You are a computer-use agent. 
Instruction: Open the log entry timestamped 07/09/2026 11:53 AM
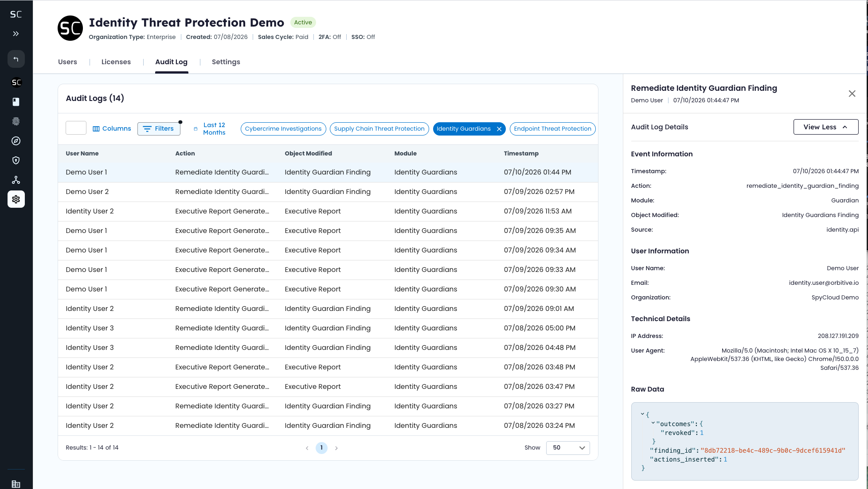328,211
